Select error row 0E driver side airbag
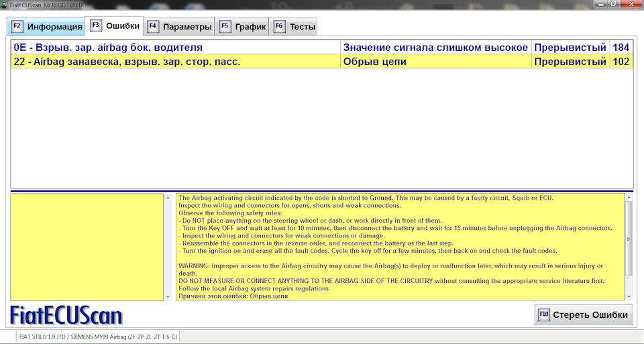644x344 pixels. [x=322, y=47]
